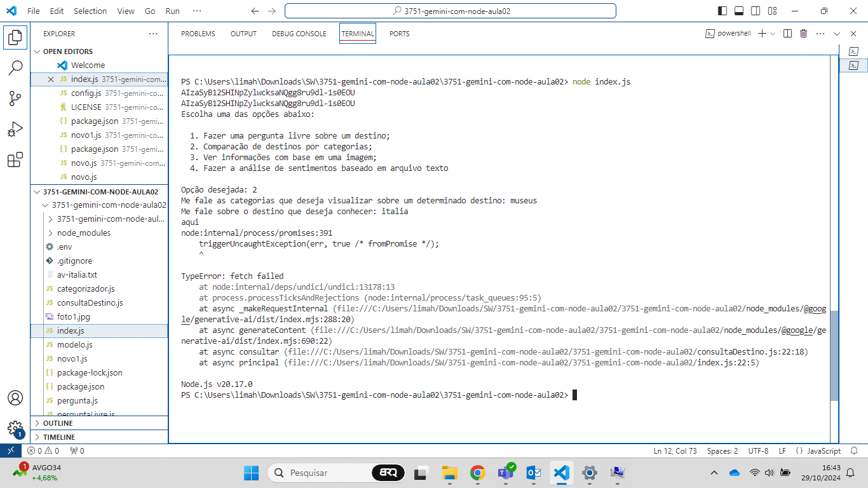The width and height of the screenshot is (868, 488).
Task: Select the first terminal instance icon
Action: pyautogui.click(x=854, y=51)
